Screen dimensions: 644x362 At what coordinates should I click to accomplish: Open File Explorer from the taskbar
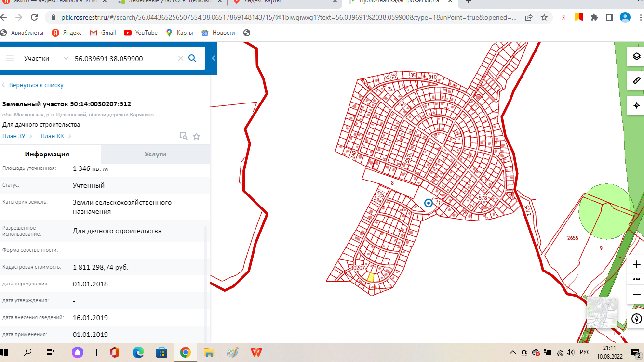click(209, 352)
